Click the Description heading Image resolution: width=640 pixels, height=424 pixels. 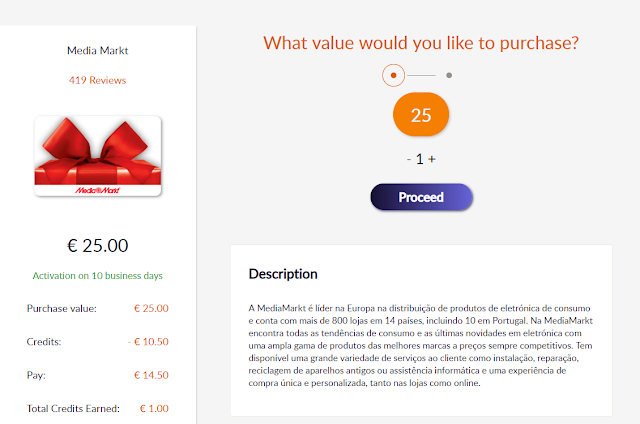[283, 273]
